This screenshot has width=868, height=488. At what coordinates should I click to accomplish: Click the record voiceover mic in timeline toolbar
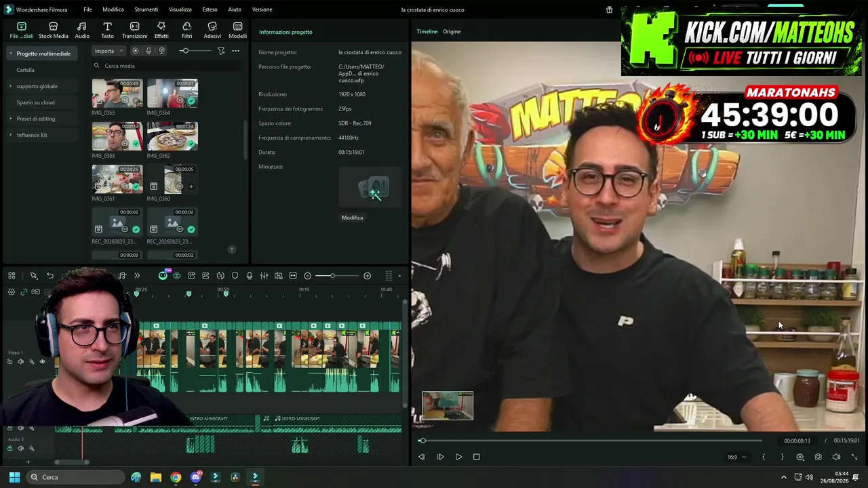click(x=250, y=276)
